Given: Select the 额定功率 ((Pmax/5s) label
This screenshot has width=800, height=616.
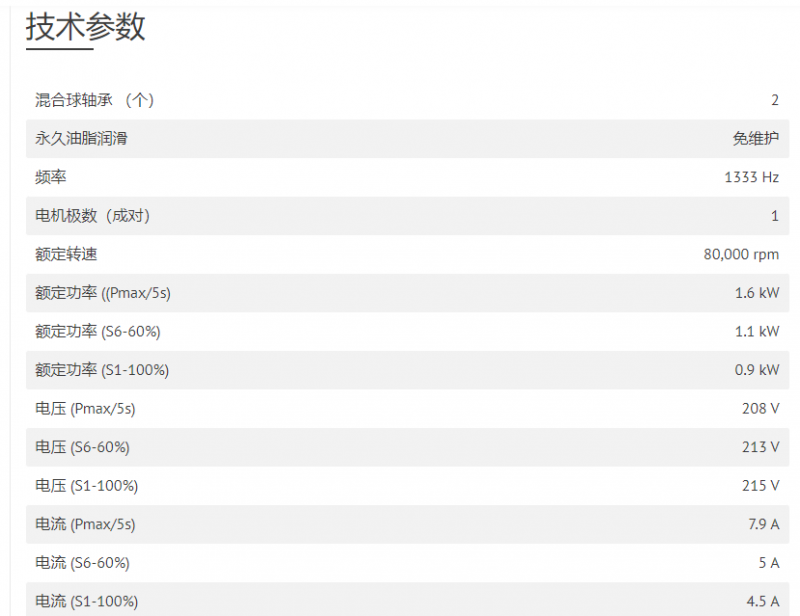Looking at the screenshot, I should [x=103, y=293].
